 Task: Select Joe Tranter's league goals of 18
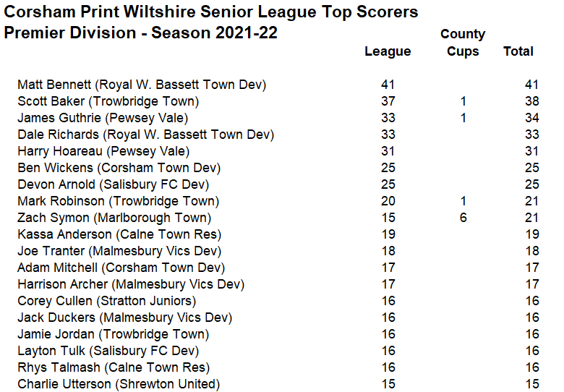[x=387, y=251]
